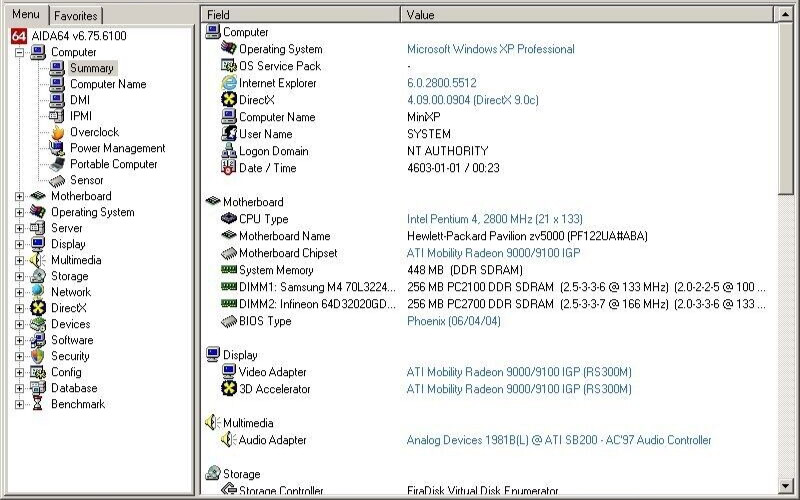Select the DIMM1: Samsung memory row
Viewport: 800px width, 500px height.
[489, 287]
